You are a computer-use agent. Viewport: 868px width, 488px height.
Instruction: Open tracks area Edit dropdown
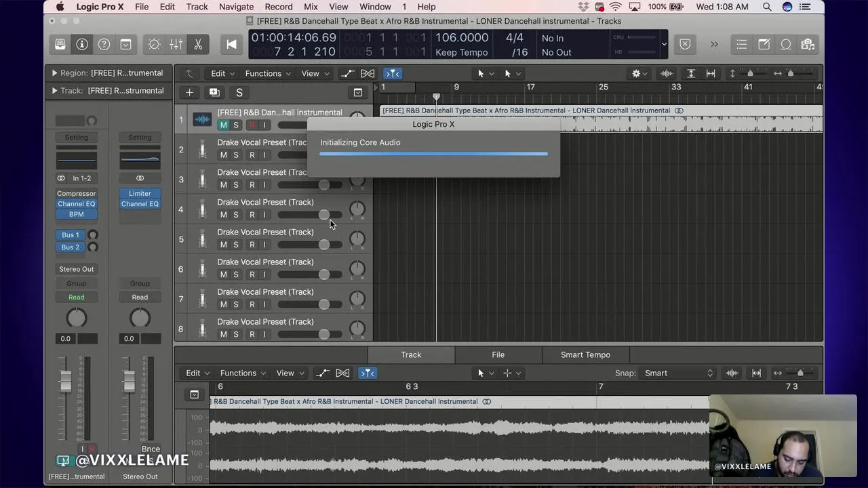tap(222, 73)
